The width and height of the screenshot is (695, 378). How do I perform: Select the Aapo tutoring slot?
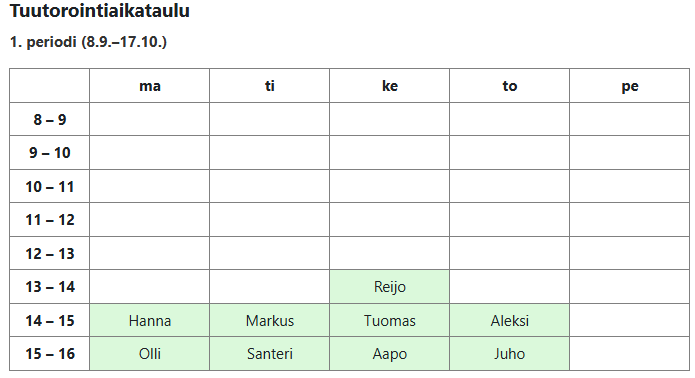tap(389, 354)
